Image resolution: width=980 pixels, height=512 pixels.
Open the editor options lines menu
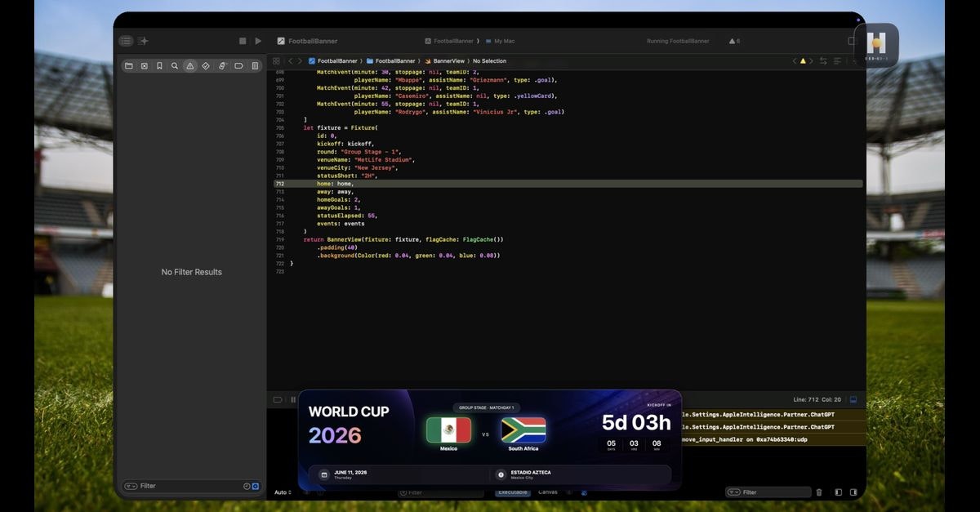(837, 61)
